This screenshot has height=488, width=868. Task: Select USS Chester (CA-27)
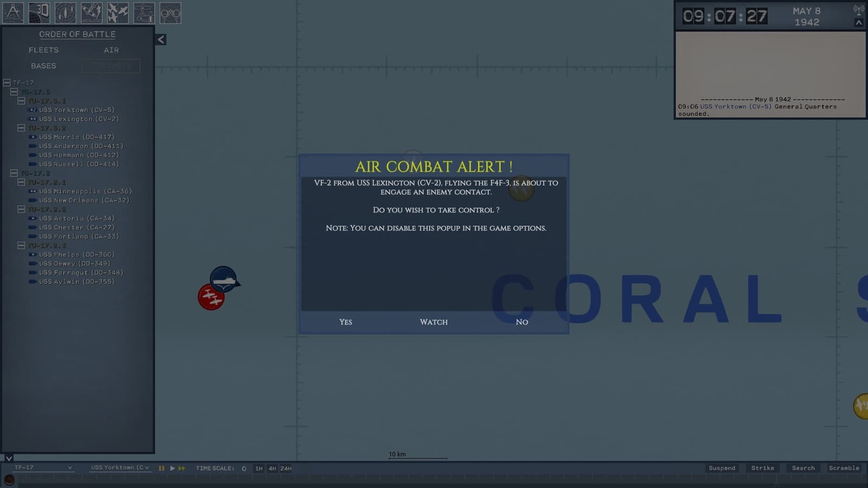point(77,227)
